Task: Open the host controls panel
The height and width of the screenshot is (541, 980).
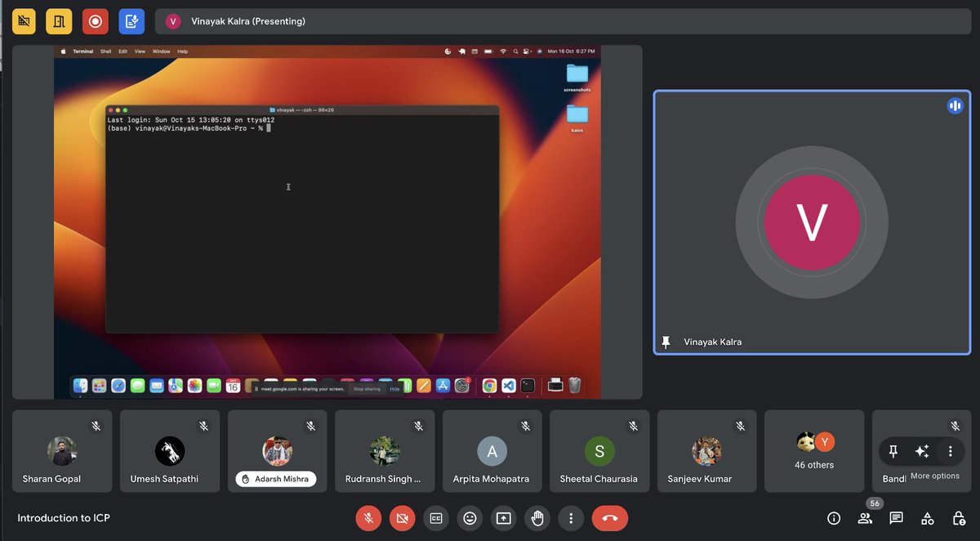Action: (x=957, y=517)
